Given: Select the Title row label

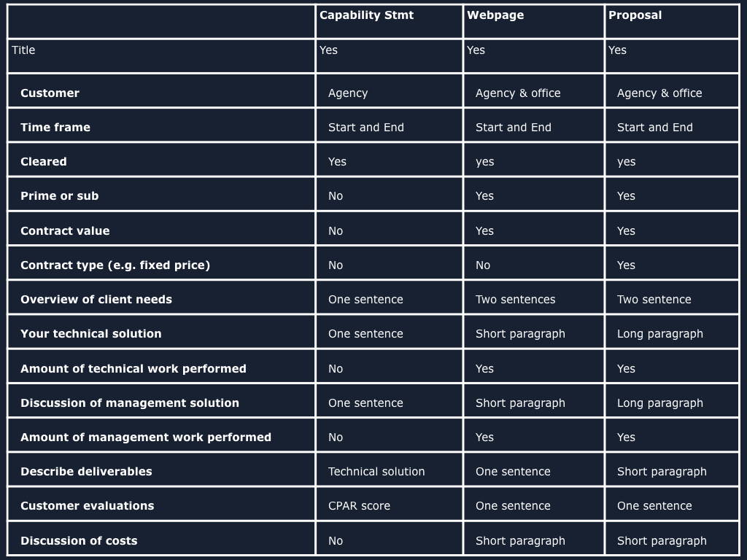Looking at the screenshot, I should point(23,50).
